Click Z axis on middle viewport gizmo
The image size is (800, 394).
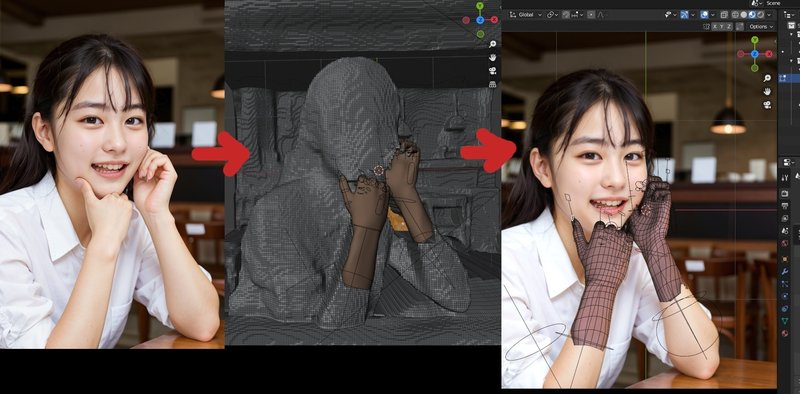[x=480, y=20]
